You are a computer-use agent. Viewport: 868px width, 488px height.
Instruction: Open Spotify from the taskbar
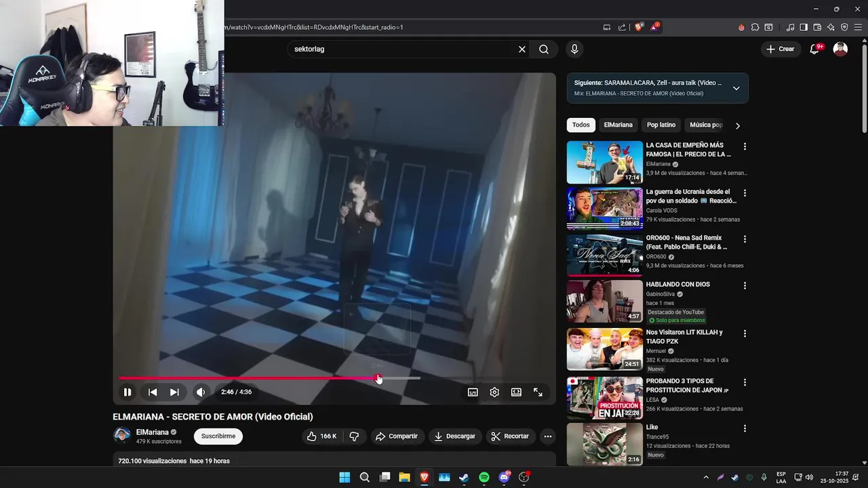pos(484,477)
